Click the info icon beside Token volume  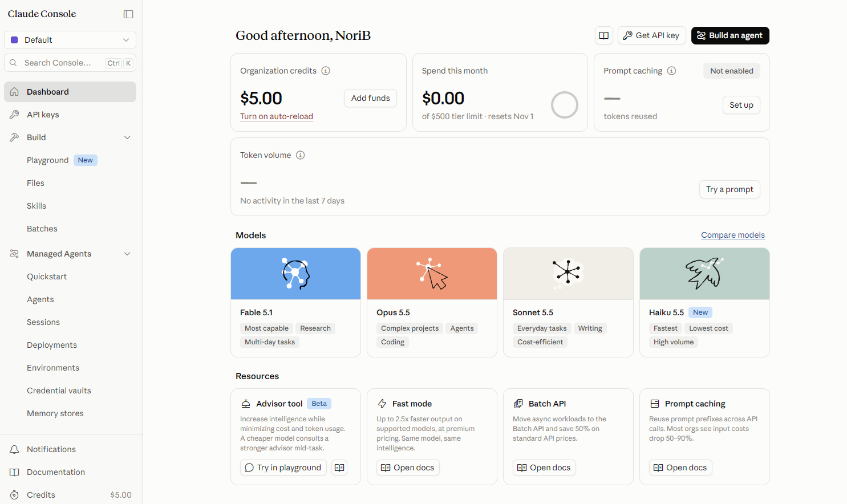point(300,155)
